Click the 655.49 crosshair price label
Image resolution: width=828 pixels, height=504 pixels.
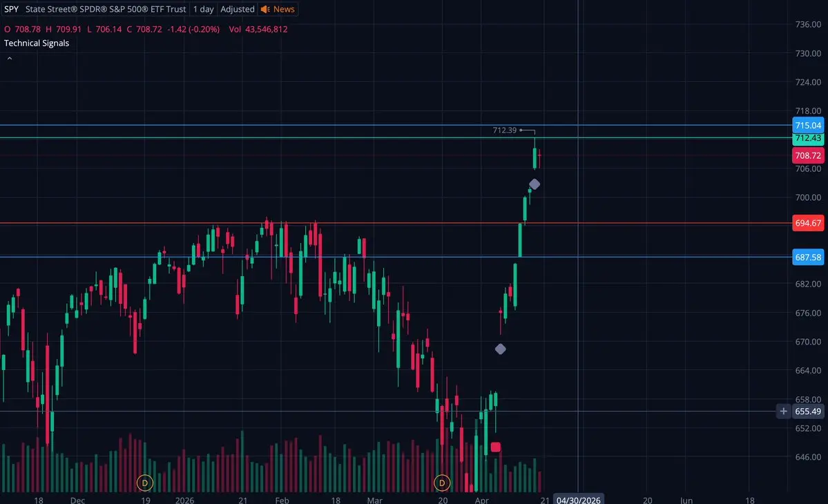pyautogui.click(x=808, y=411)
